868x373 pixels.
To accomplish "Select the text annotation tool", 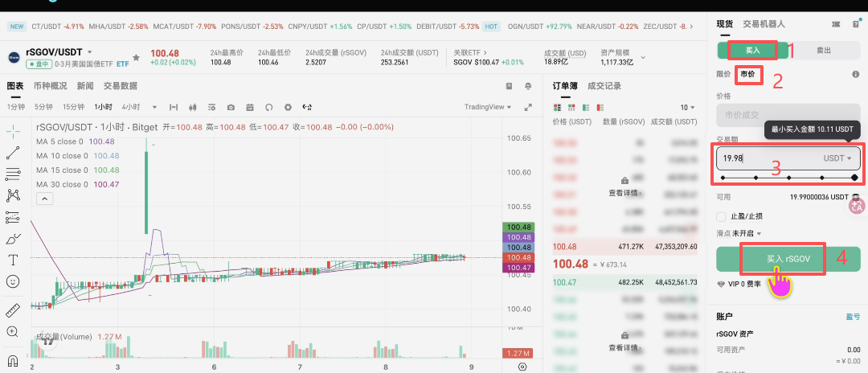I will pos(14,260).
